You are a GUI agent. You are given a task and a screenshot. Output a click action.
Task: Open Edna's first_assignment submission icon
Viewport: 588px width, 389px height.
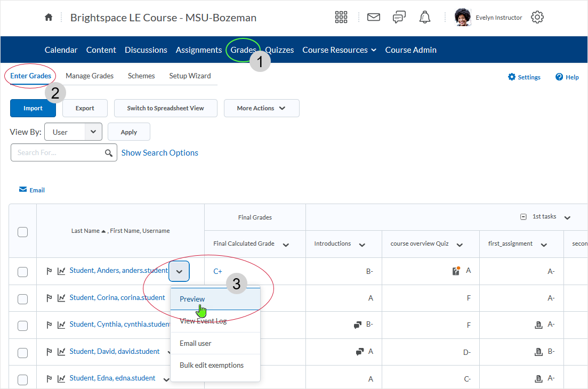pos(538,379)
